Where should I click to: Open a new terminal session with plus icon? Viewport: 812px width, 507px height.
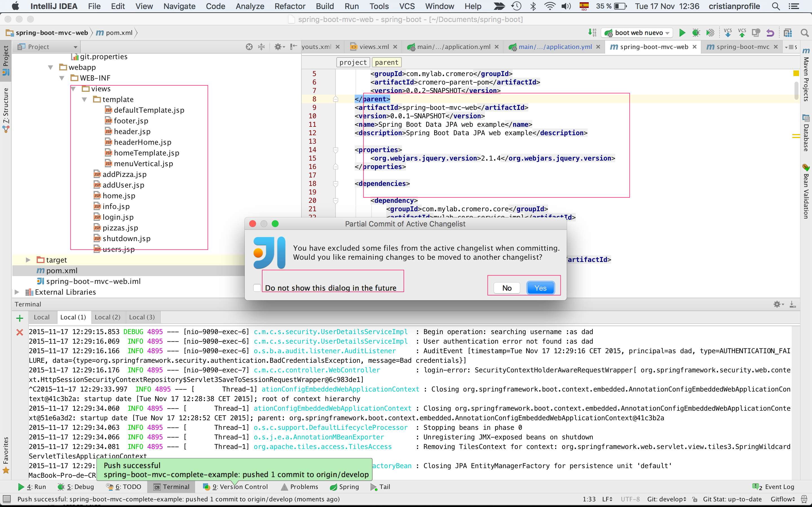(20, 318)
